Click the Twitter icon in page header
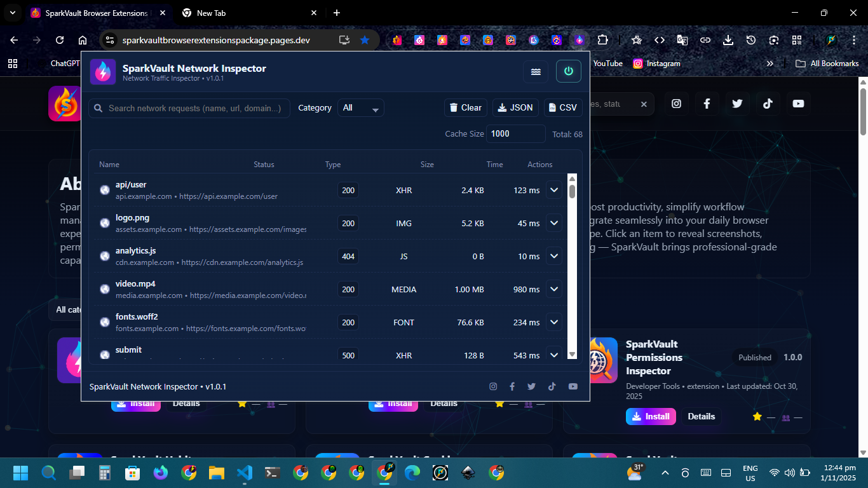Screen dimensions: 868x488 point(737,104)
